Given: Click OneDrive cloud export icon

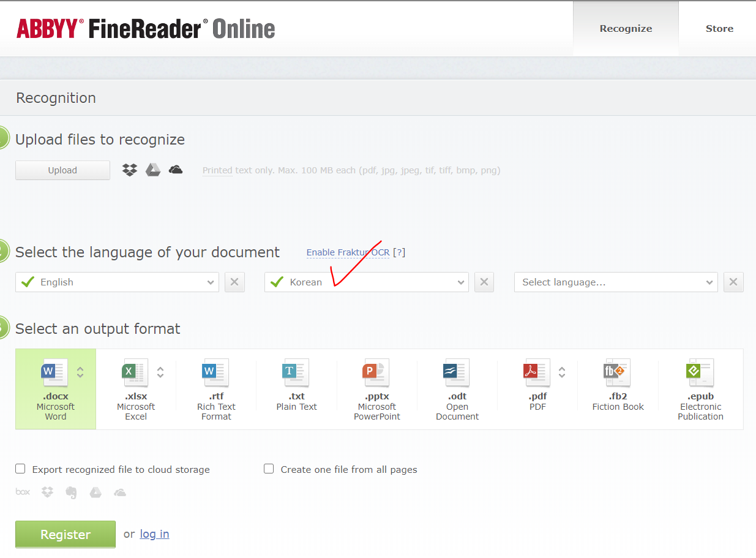Looking at the screenshot, I should (120, 492).
